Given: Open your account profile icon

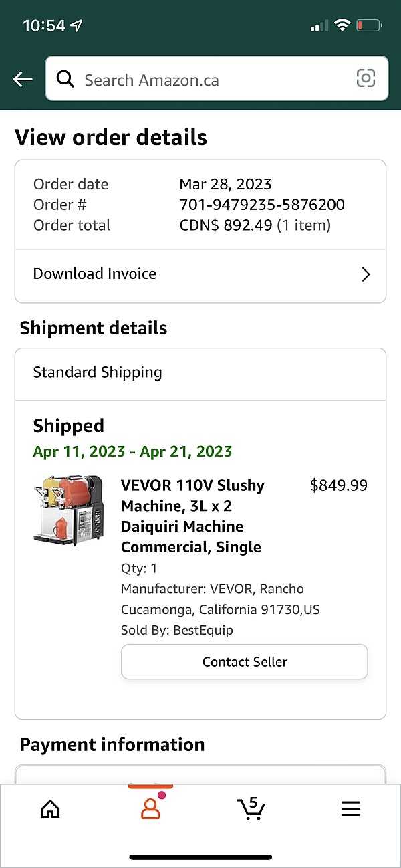Looking at the screenshot, I should pyautogui.click(x=148, y=809).
